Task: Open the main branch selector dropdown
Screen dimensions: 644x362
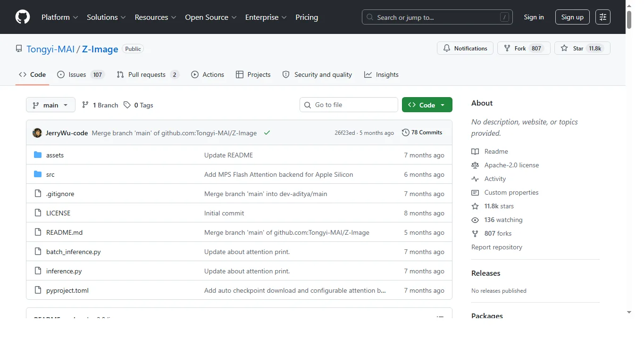Action: [50, 105]
